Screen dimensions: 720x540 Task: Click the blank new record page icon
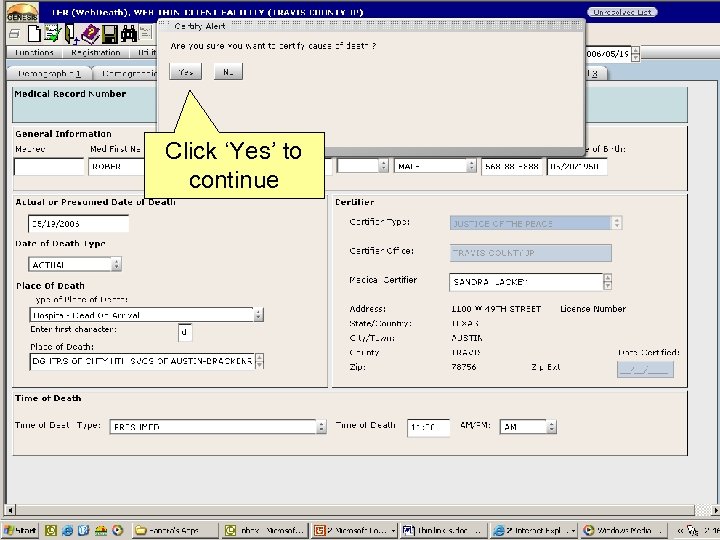(x=34, y=34)
